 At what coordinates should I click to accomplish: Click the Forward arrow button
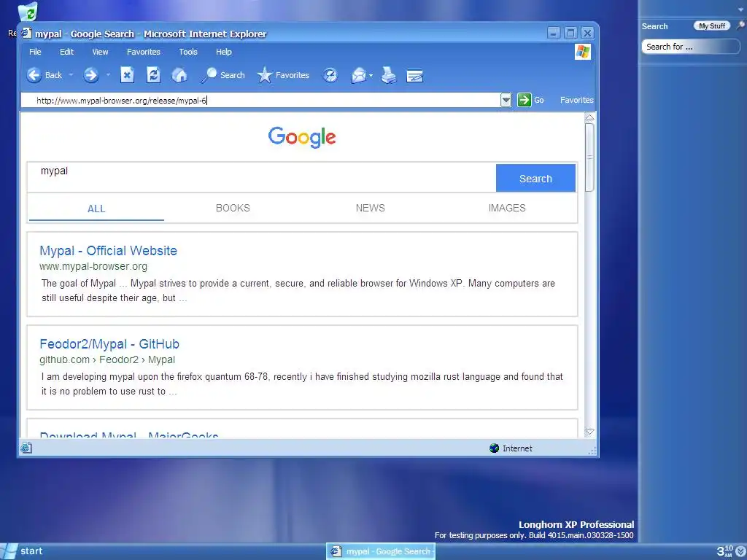(90, 75)
